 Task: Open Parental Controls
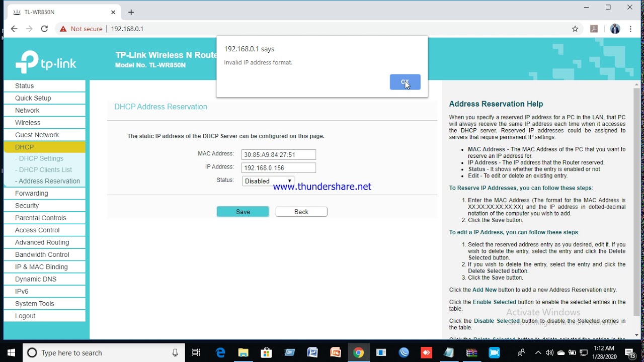coord(44,218)
